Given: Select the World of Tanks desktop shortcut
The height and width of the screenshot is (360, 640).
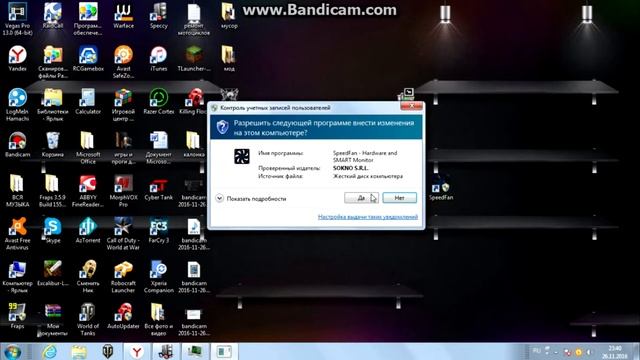Looking at the screenshot, I should coord(88,319).
